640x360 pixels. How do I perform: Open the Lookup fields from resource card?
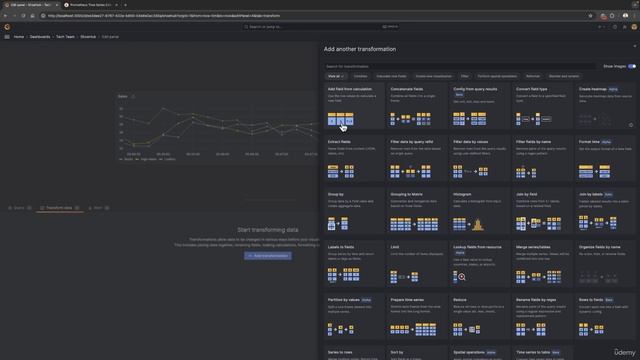[480, 264]
